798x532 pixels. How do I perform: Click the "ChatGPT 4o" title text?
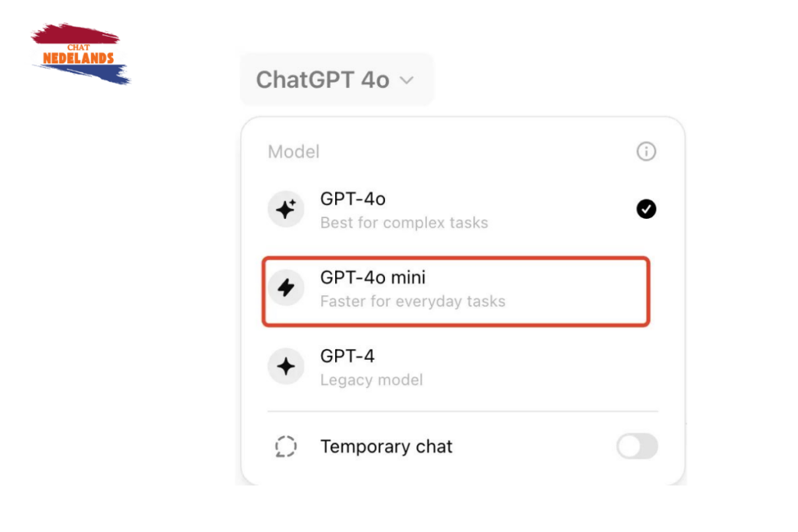click(x=323, y=79)
